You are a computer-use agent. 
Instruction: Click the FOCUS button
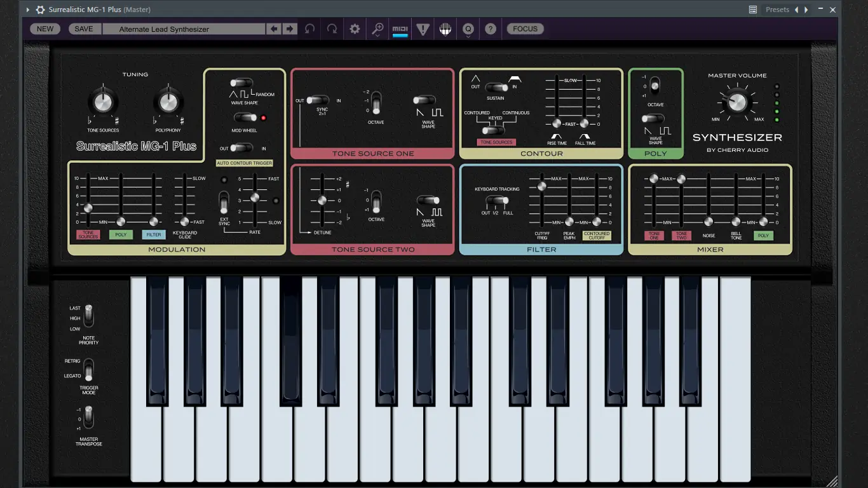click(x=525, y=29)
